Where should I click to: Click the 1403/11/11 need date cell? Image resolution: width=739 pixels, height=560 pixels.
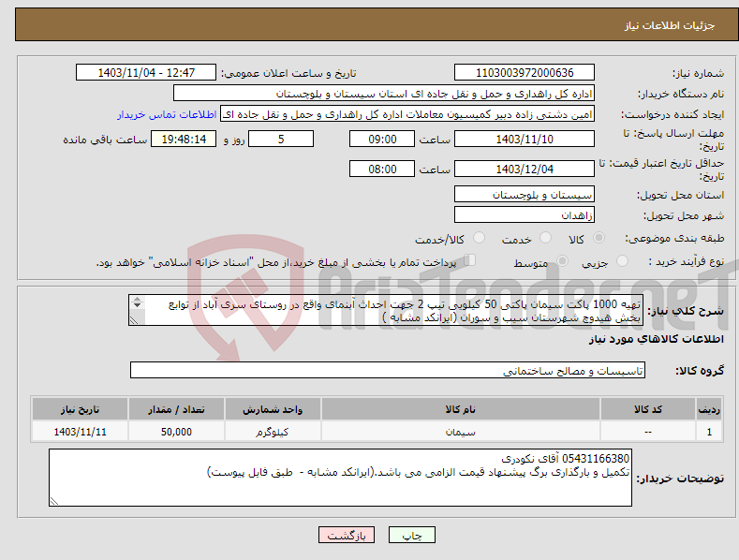[x=80, y=432]
